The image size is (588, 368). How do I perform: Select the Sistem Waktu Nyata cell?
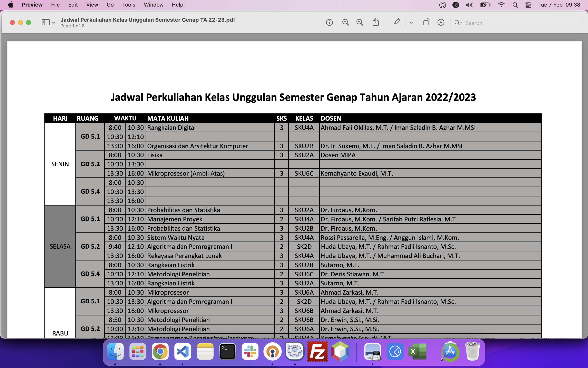[210, 238]
